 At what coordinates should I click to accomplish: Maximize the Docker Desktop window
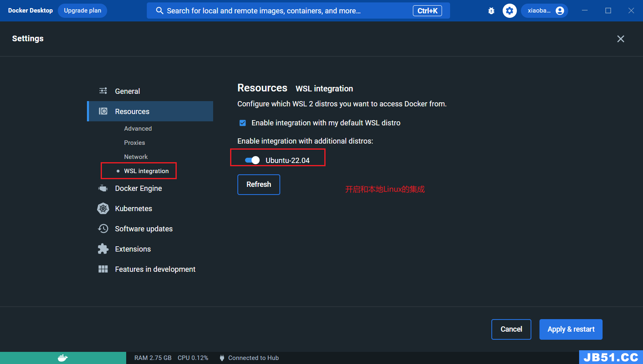[608, 11]
